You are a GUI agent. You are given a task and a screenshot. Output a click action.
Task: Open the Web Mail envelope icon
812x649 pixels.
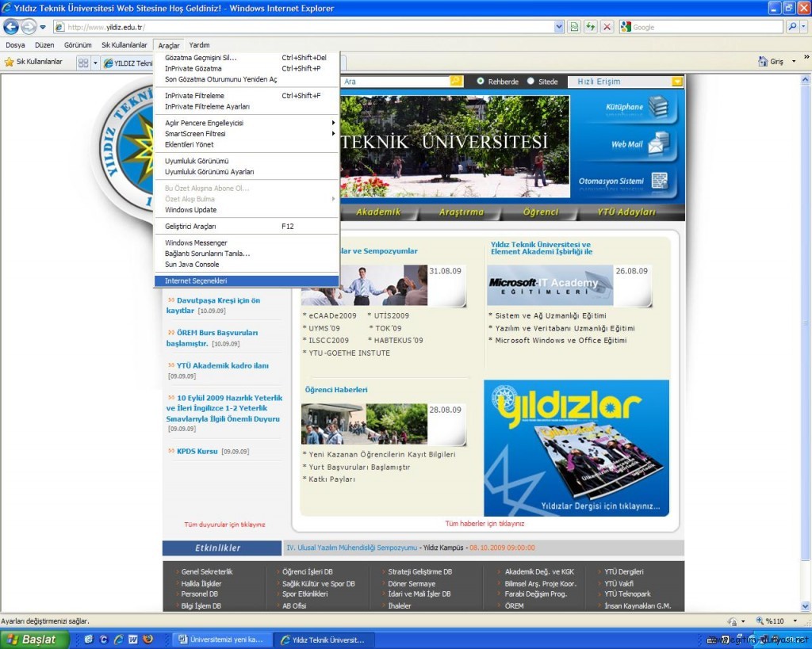[658, 143]
